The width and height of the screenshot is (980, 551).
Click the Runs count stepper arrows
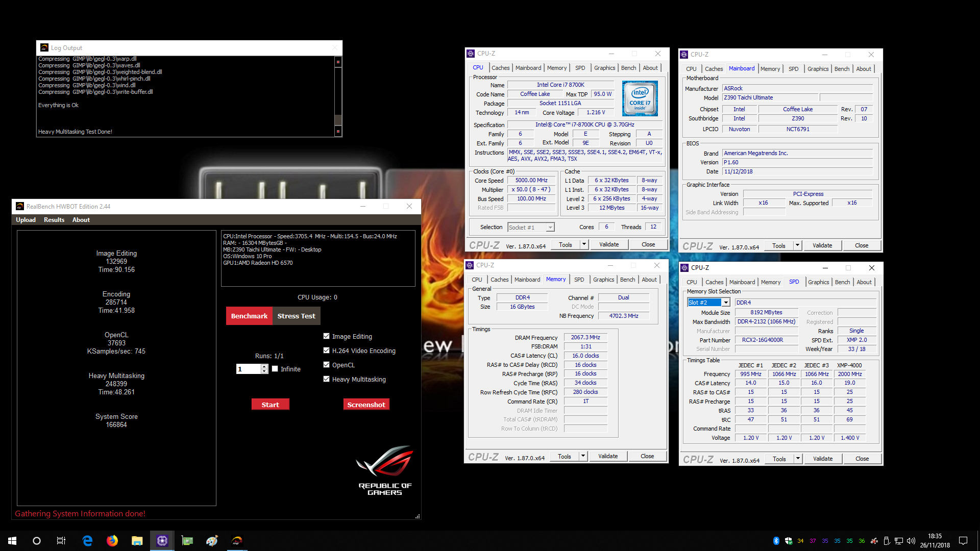coord(264,369)
